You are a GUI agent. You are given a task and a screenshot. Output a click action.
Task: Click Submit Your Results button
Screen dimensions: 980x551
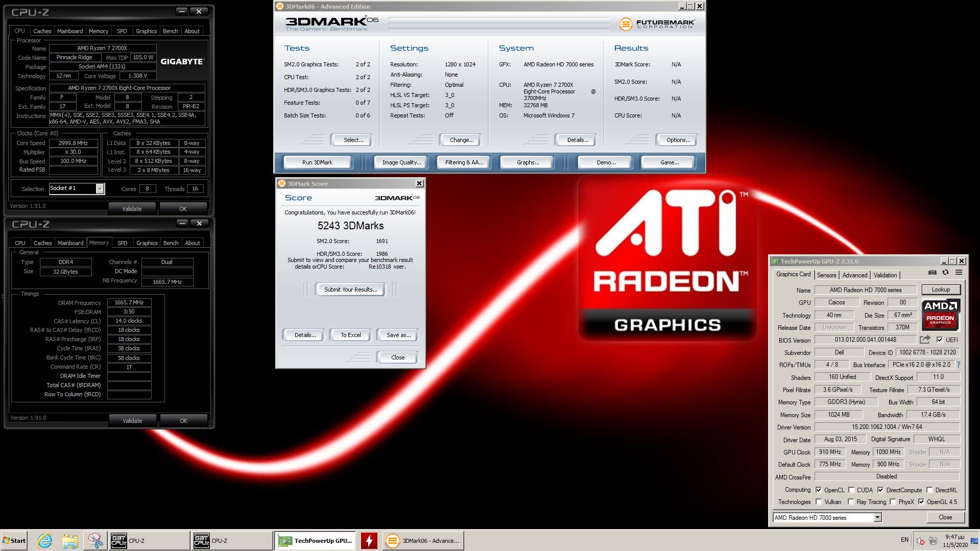[x=350, y=290]
